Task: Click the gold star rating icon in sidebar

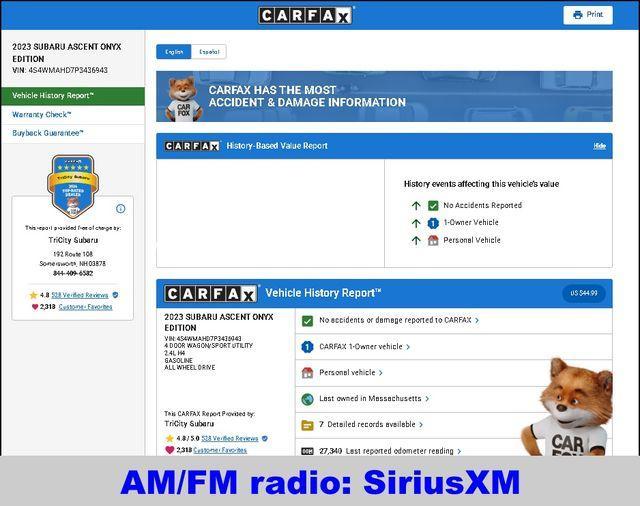Action: (x=33, y=295)
